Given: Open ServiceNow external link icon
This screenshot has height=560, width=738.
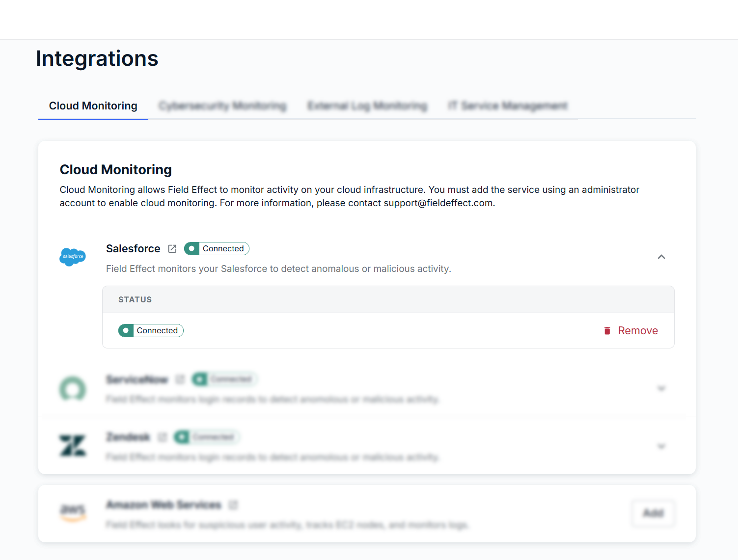Looking at the screenshot, I should pyautogui.click(x=180, y=379).
